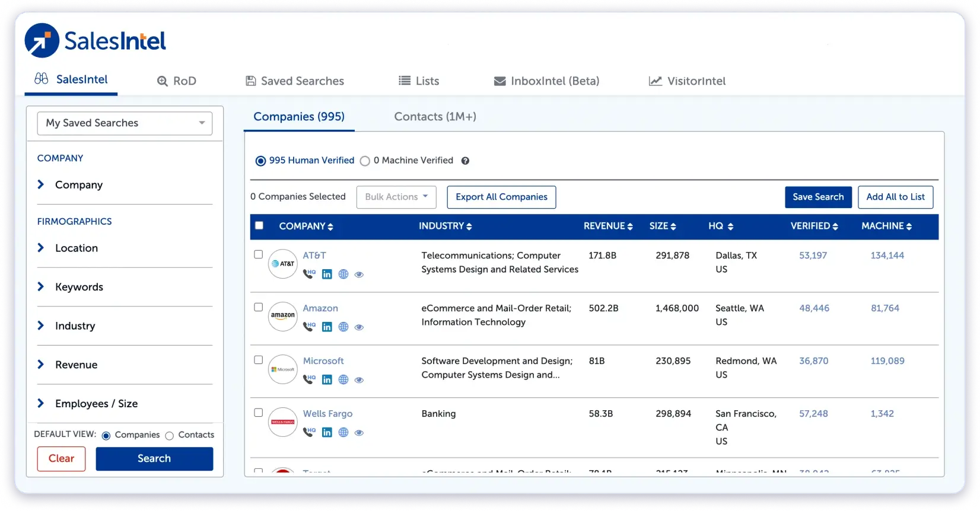Sort by Machine column arrows
This screenshot has height=511, width=980.
point(909,226)
